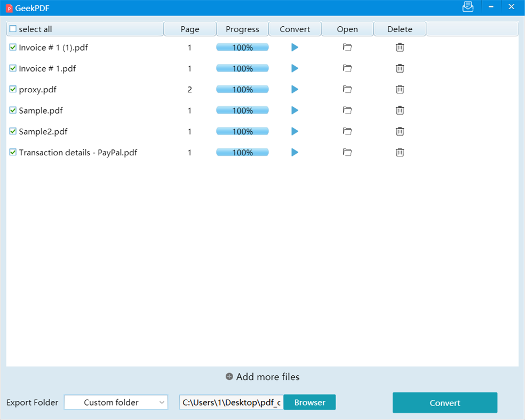This screenshot has width=525, height=420.
Task: Delete Invoice # 1.pdf with trash icon
Action: tap(400, 68)
